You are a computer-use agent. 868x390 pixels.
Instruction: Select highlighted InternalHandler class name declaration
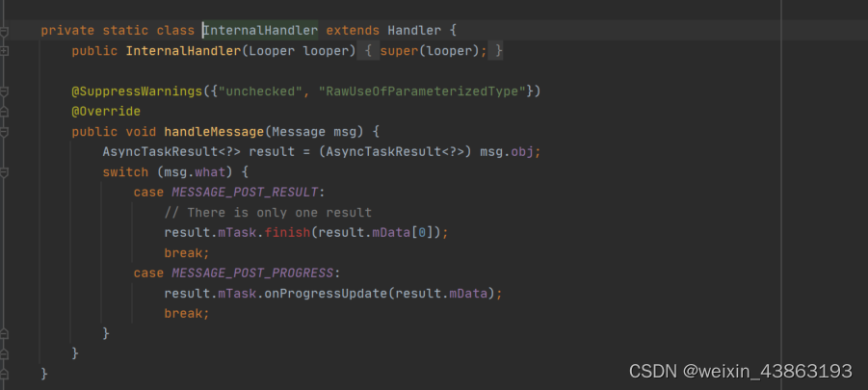(260, 31)
